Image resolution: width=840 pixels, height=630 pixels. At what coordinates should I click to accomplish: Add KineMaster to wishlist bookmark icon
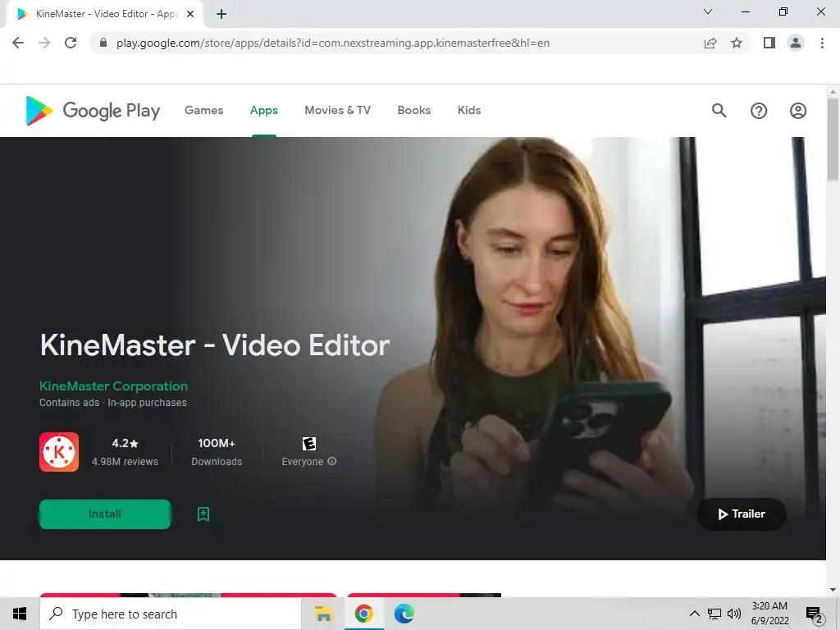point(203,514)
